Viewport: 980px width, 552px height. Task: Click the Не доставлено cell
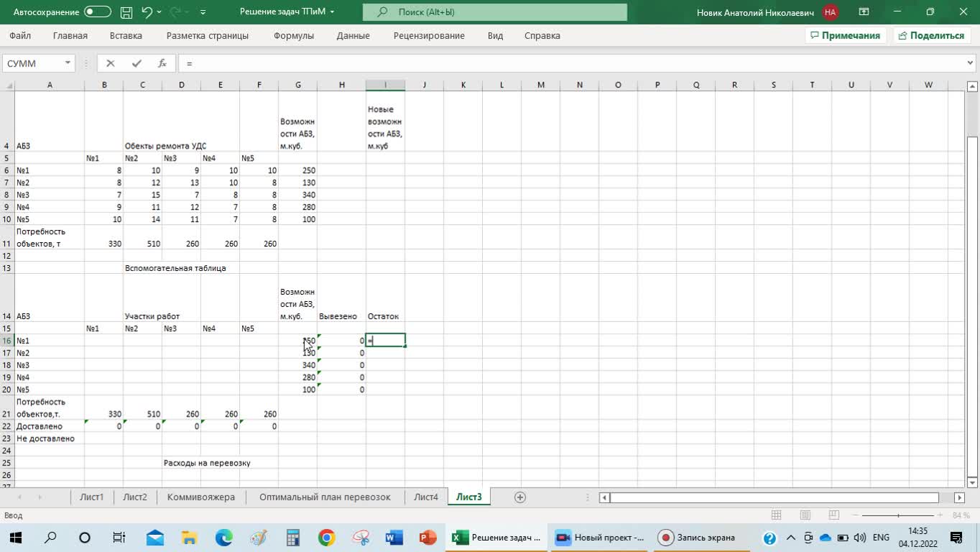point(49,438)
